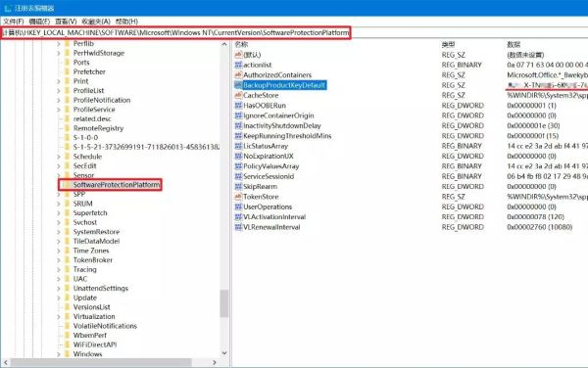Click the IgnoreContainerOrigin DWORD icon
Image resolution: width=588 pixels, height=368 pixels.
[x=238, y=115]
